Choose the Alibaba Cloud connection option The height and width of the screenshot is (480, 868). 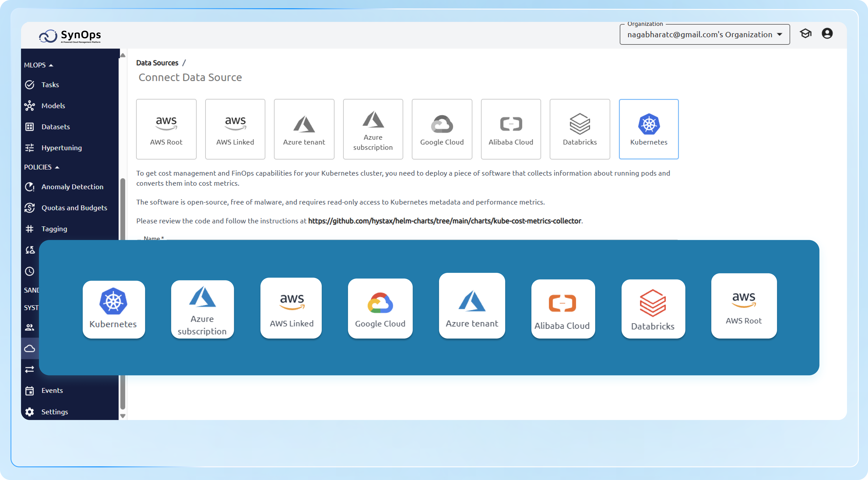point(510,129)
